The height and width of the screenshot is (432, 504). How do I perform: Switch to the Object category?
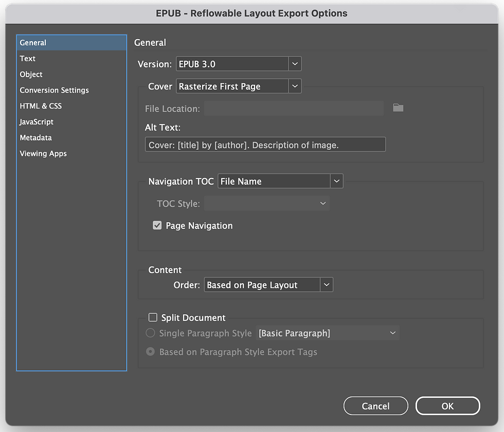point(71,74)
